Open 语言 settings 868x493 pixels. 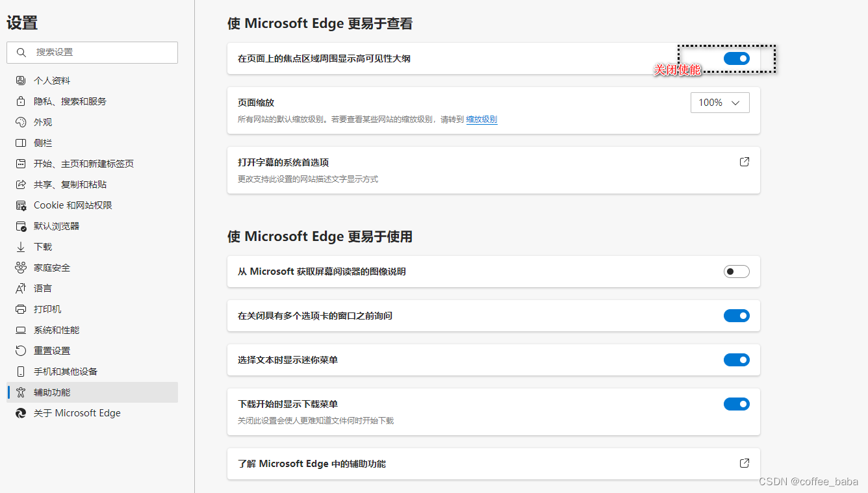point(92,288)
